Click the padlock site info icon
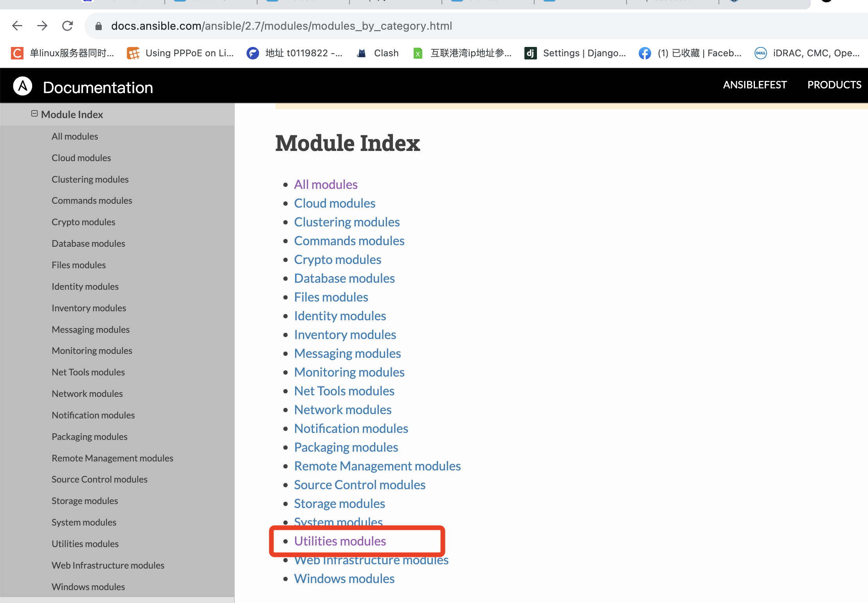Viewport: 868px width, 603px height. pyautogui.click(x=99, y=26)
